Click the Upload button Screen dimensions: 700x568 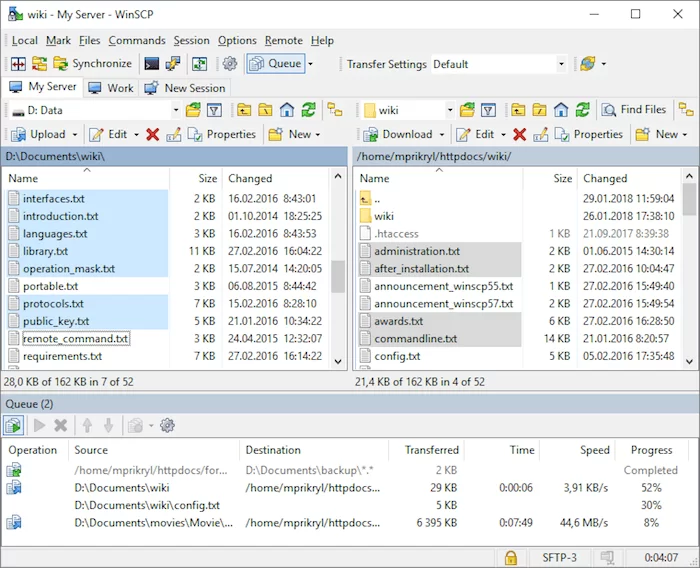pos(38,134)
